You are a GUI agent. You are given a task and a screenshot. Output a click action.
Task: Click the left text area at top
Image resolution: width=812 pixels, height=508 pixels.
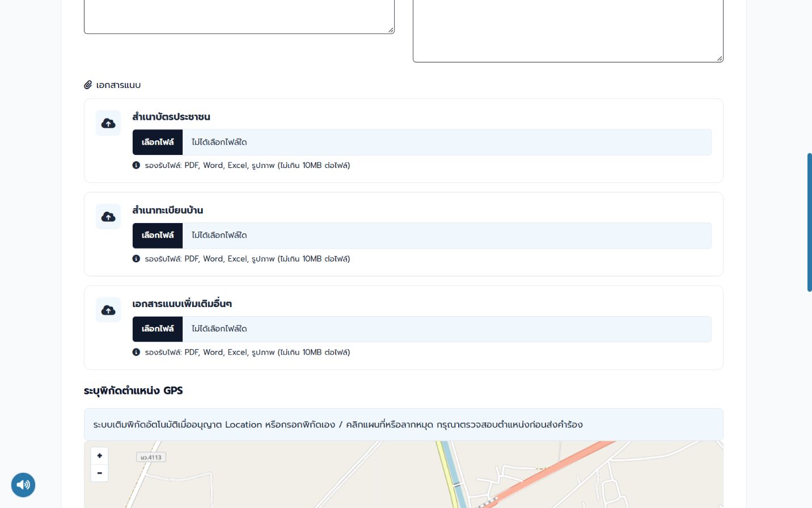click(239, 16)
